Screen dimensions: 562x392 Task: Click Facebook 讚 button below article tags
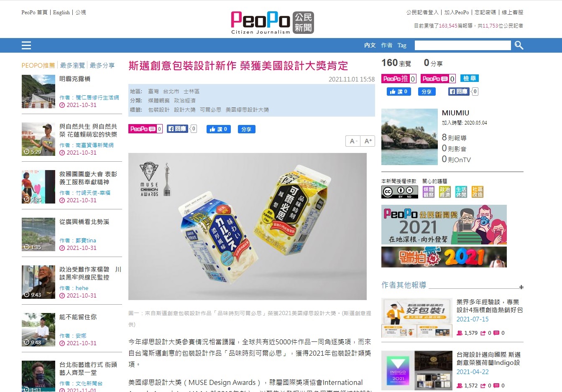pyautogui.click(x=218, y=129)
